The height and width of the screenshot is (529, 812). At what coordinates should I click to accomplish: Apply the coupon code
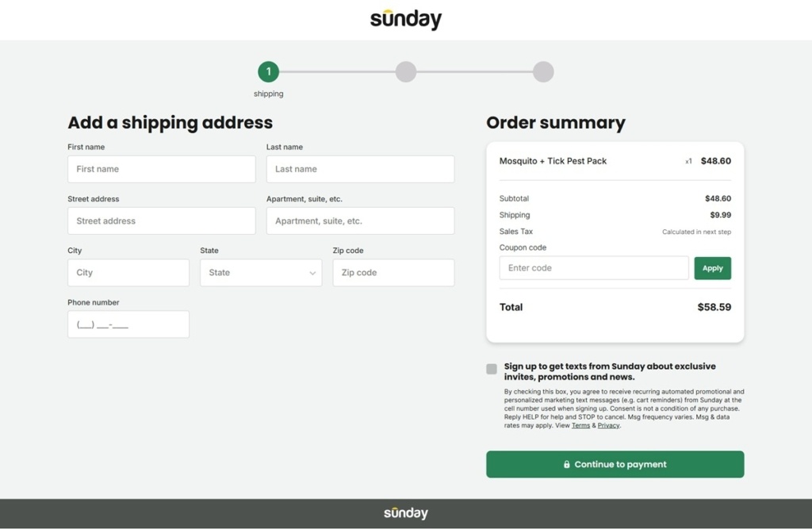[713, 268]
